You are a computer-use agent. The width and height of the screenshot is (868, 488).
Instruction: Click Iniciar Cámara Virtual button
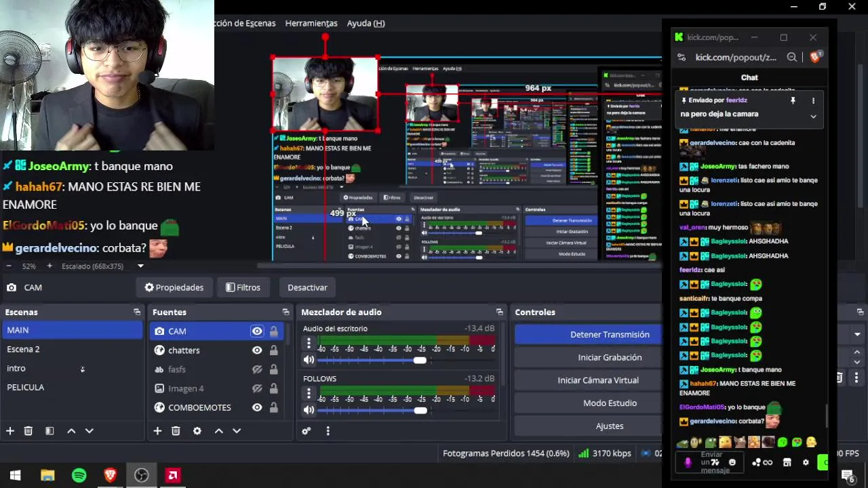pyautogui.click(x=588, y=380)
